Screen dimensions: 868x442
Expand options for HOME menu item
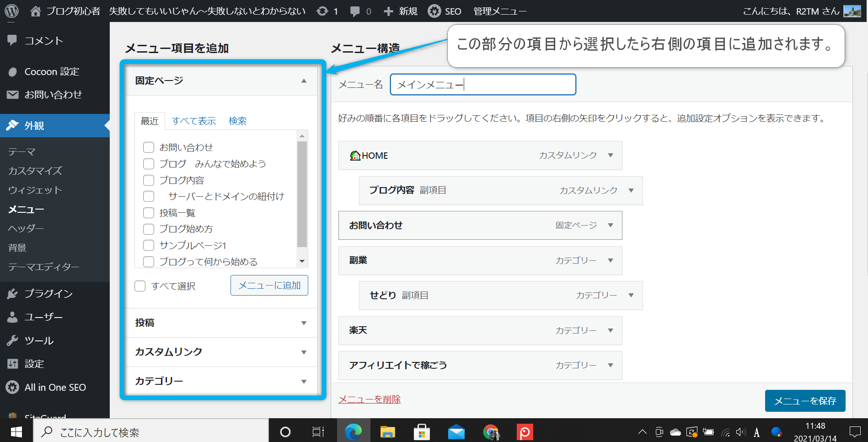point(611,156)
